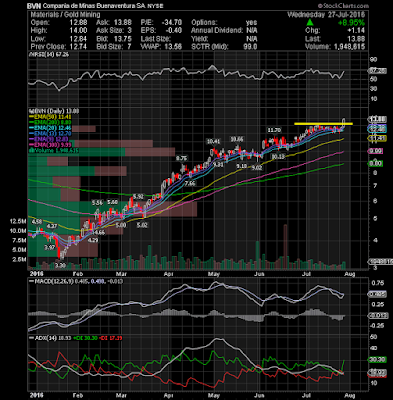Select the company name Compania de Minas Buenaventura

(x=89, y=6)
